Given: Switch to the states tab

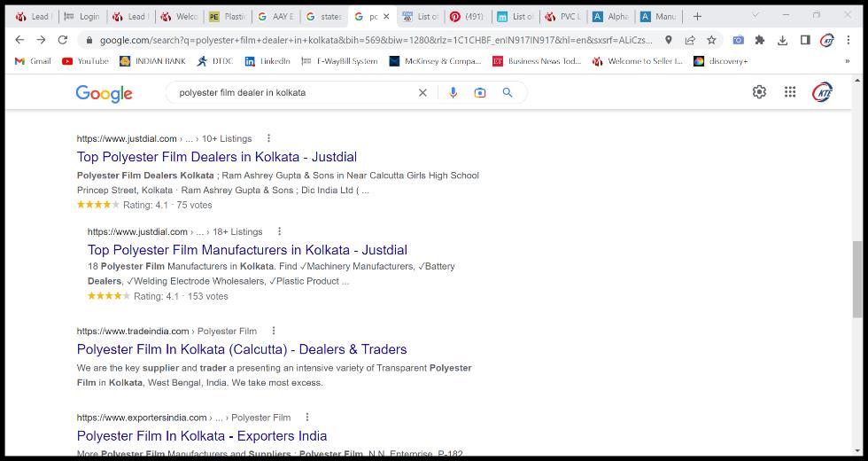Looking at the screenshot, I should pyautogui.click(x=324, y=17).
